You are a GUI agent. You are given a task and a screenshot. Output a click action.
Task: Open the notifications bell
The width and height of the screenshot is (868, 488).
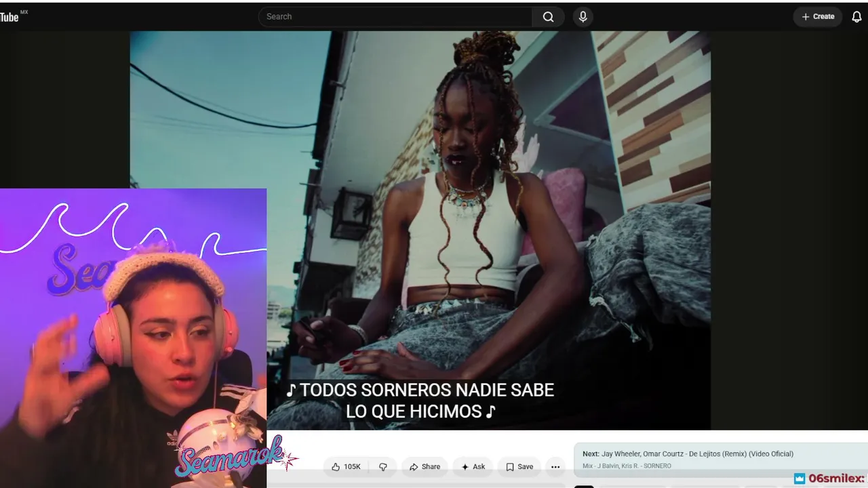[x=856, y=17]
